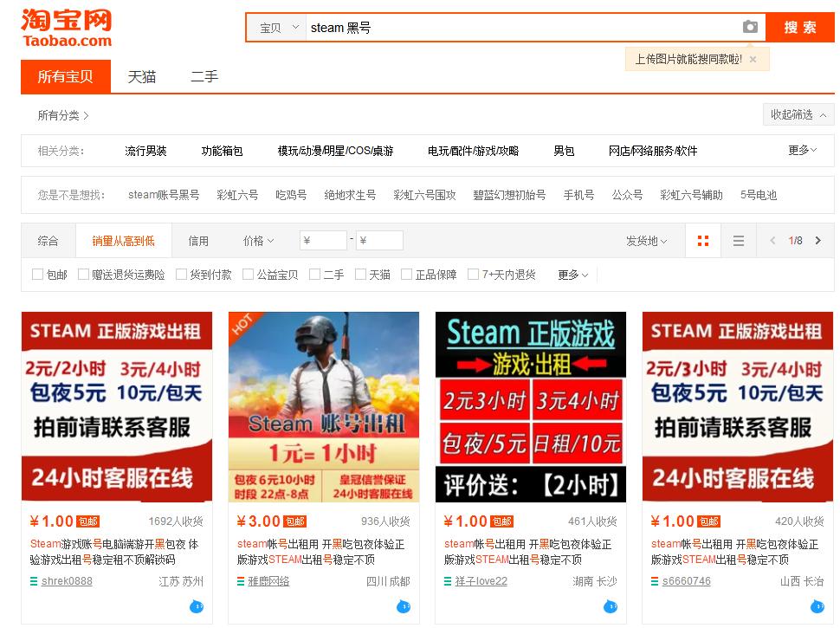840x628 pixels.
Task: Switch to the 二手 tab
Action: 203,76
